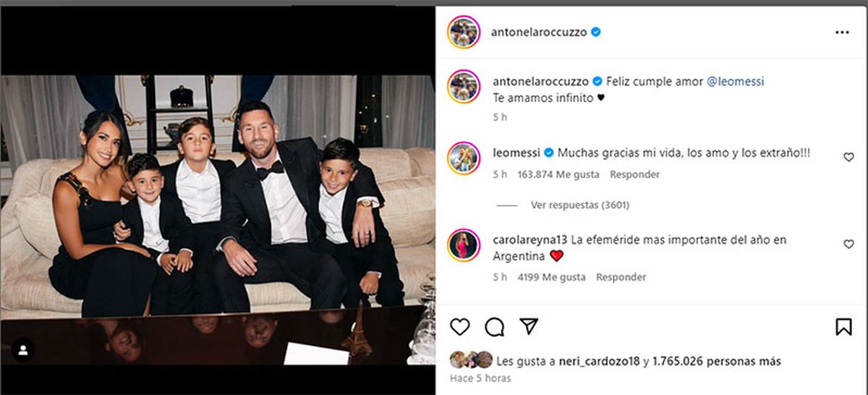Reply to leomessi's comment via Responder
868x395 pixels.
point(634,174)
